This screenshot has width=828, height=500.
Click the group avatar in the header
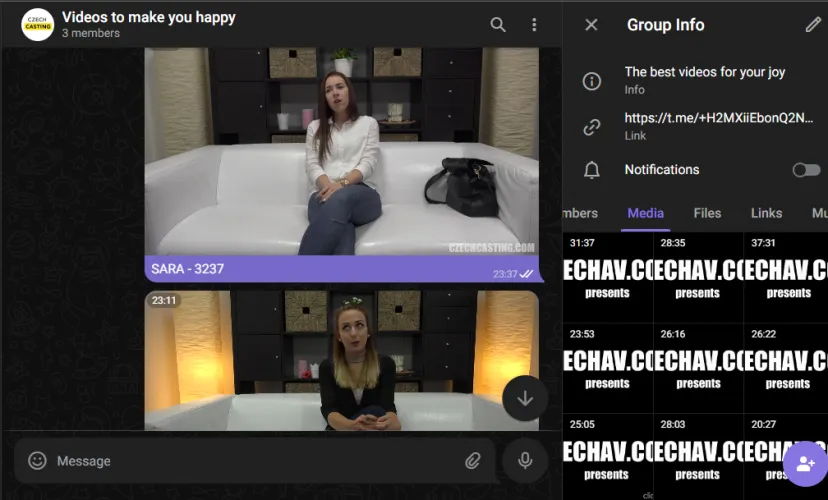[37, 24]
